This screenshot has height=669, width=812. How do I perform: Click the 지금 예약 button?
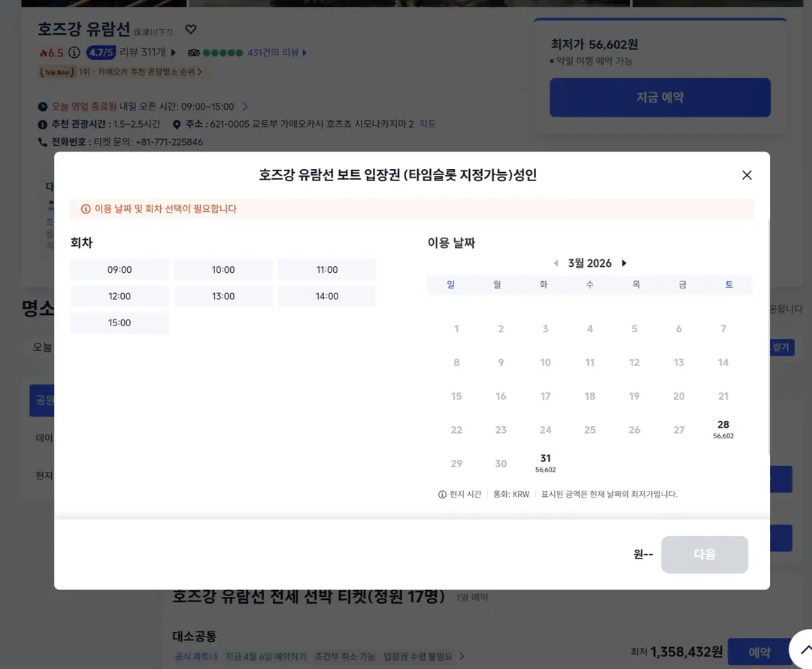[x=660, y=98]
